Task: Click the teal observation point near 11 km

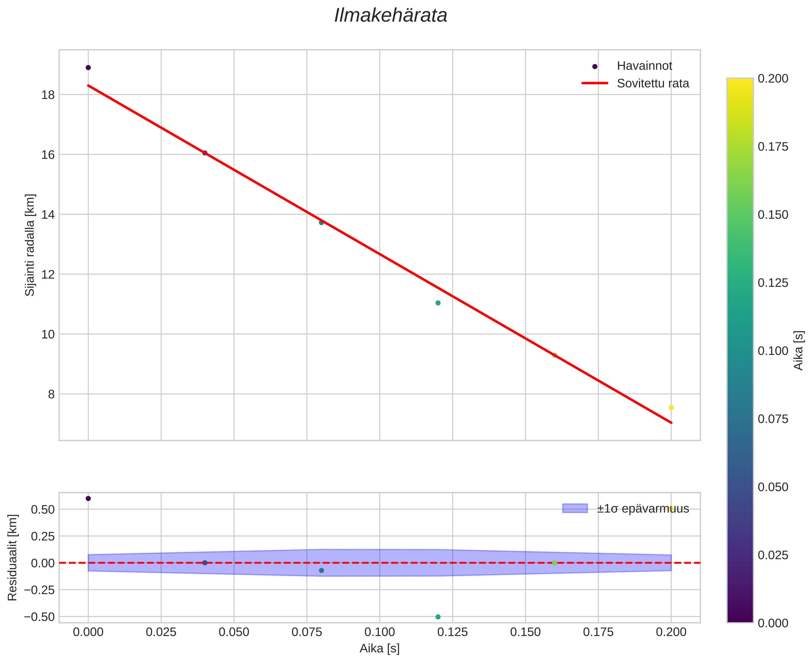Action: pos(438,303)
